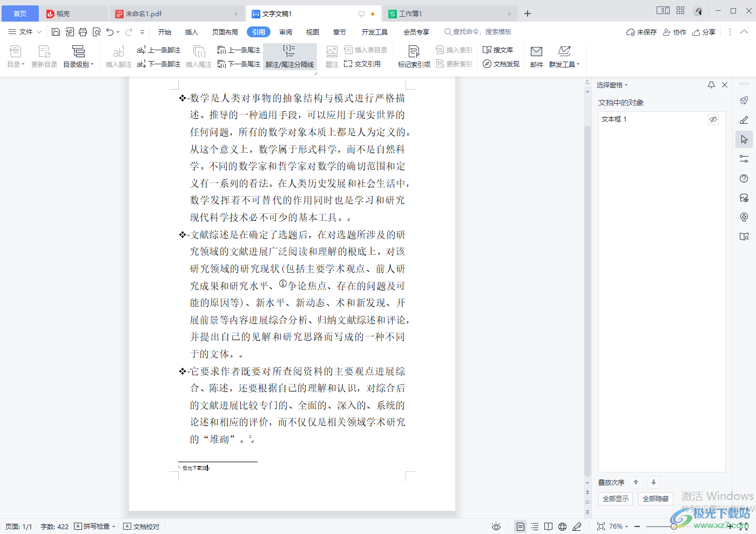The image size is (756, 534).
Task: Switch to 插入 ribbon tab
Action: pos(192,32)
